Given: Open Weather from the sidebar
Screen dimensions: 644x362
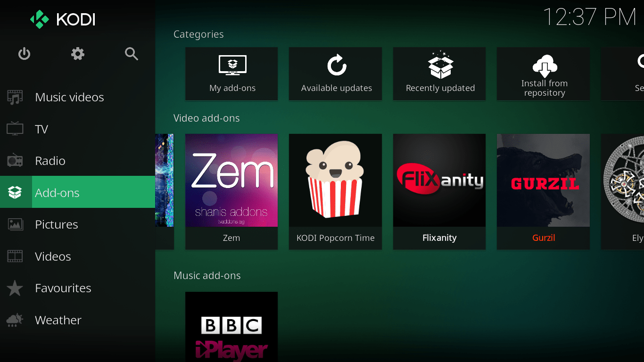Looking at the screenshot, I should pos(77,320).
